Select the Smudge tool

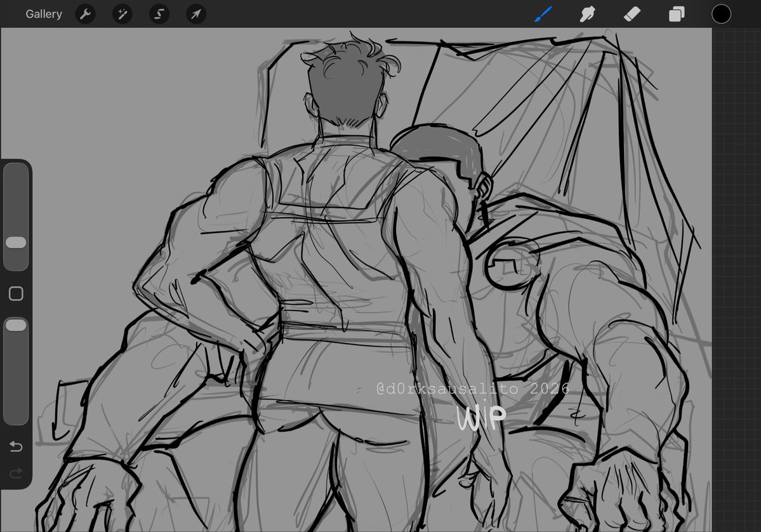click(586, 13)
